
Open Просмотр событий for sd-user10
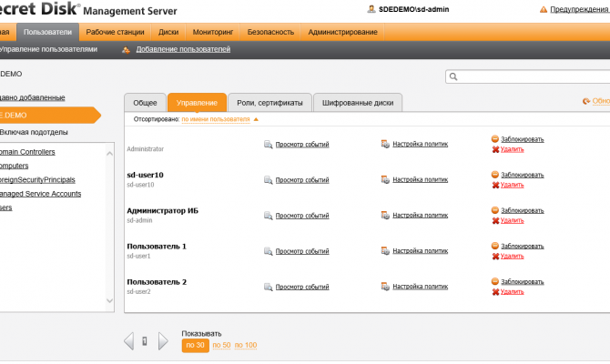[x=302, y=180]
